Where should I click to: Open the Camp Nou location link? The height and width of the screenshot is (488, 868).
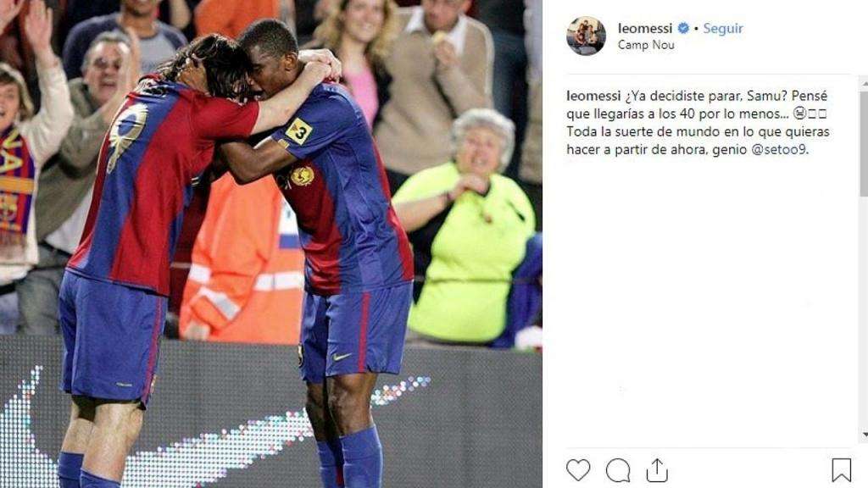tap(646, 45)
